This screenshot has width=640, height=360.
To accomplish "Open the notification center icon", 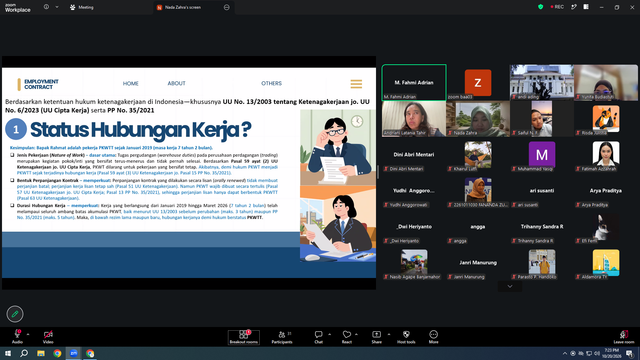I will [630, 353].
